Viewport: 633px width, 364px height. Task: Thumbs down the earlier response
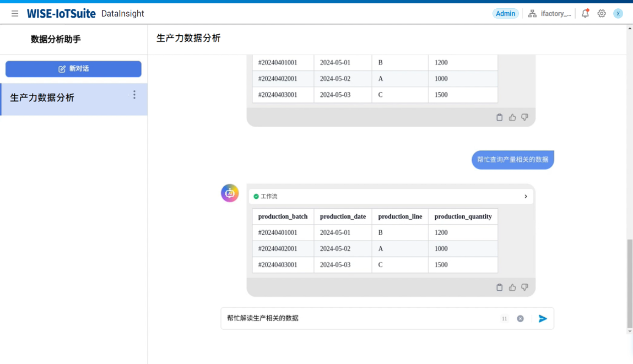[524, 117]
